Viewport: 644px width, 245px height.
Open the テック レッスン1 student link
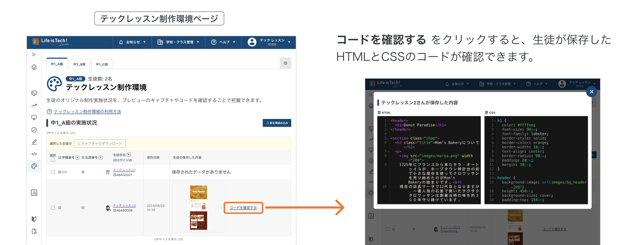coord(124,170)
